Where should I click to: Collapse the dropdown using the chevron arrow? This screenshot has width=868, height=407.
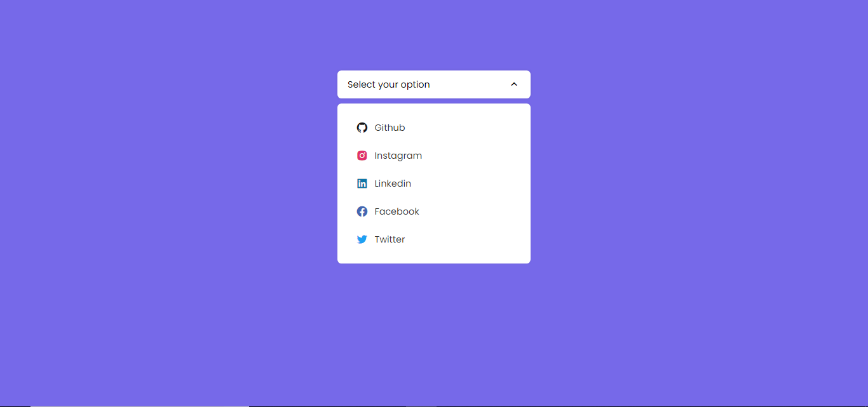[x=514, y=84]
